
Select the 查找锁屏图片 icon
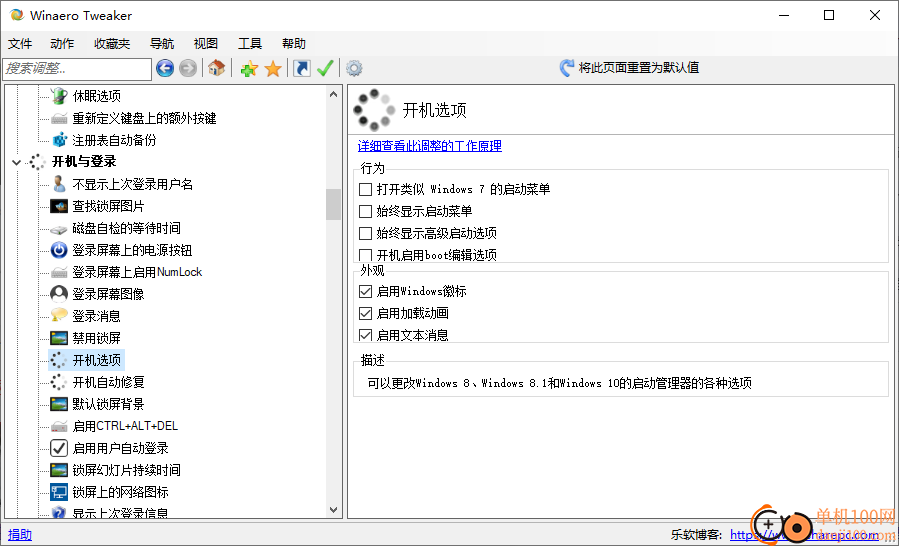click(x=59, y=206)
